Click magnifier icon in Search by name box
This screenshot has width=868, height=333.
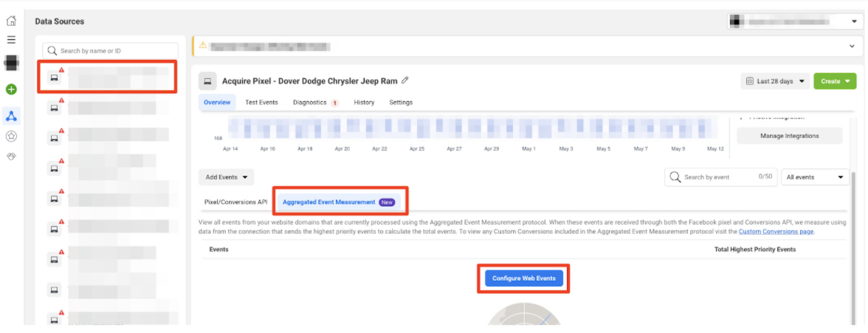pyautogui.click(x=52, y=50)
